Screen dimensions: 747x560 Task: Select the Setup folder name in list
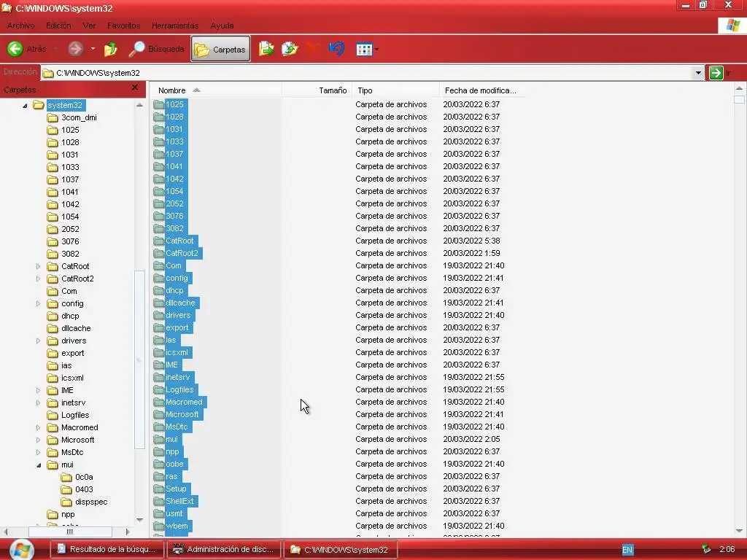176,489
